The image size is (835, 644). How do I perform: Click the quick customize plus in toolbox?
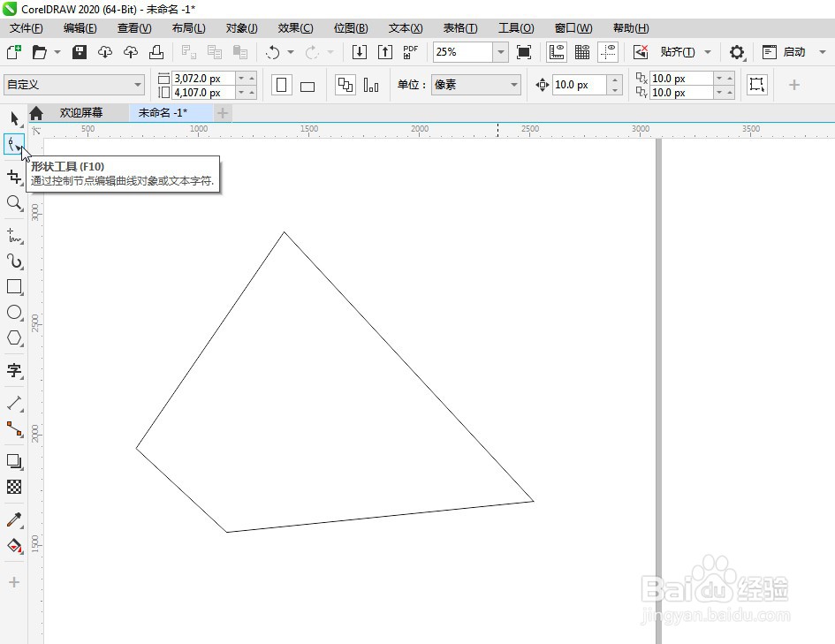pos(14,582)
